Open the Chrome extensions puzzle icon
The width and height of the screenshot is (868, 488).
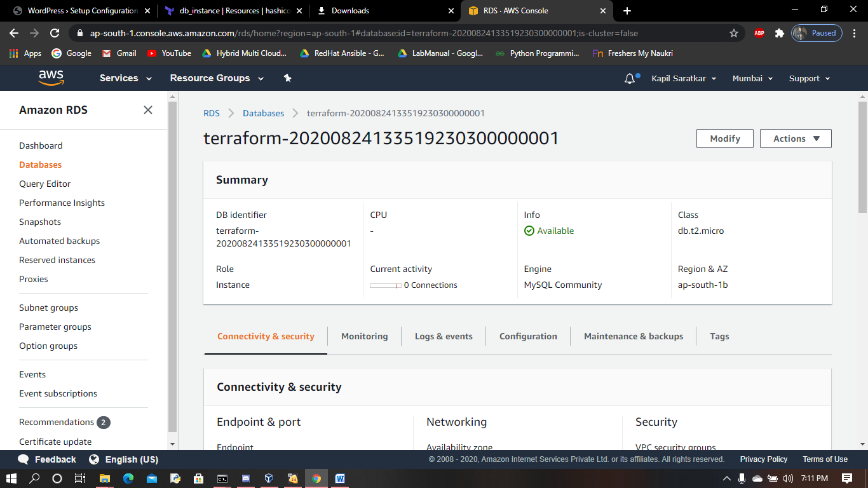click(x=779, y=33)
